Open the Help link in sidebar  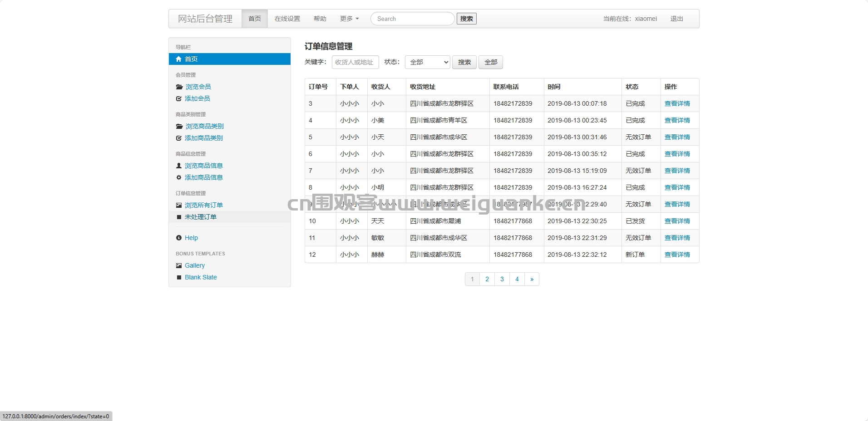pos(191,238)
